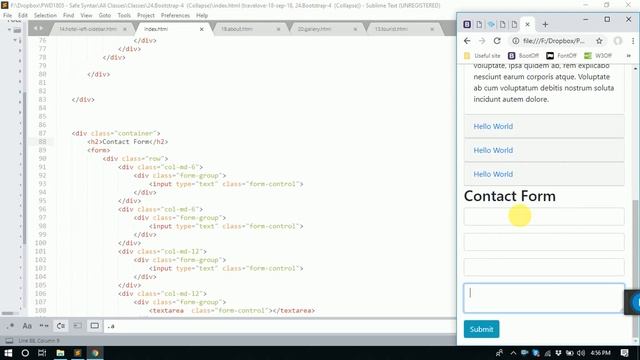Bookmark this page with star icon

pyautogui.click(x=599, y=41)
